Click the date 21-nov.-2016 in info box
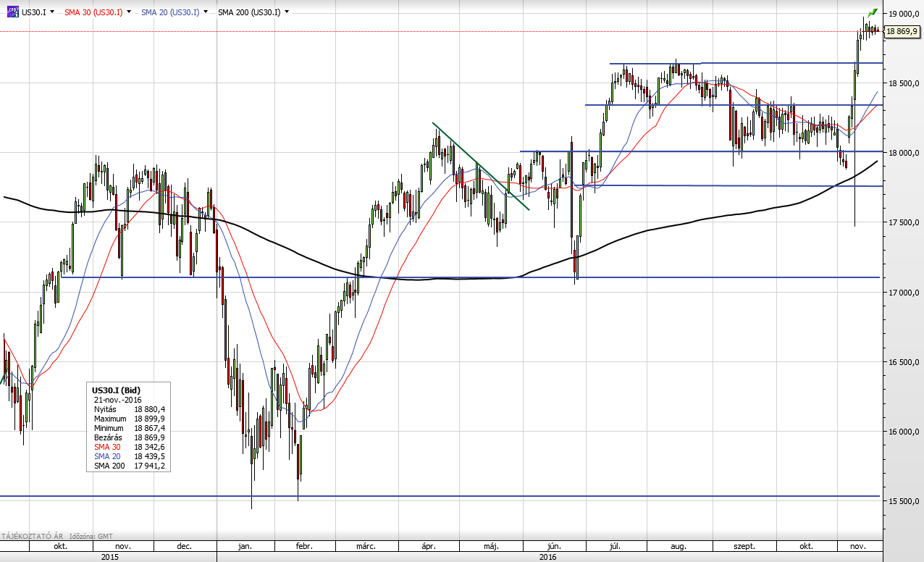The width and height of the screenshot is (924, 562). click(x=117, y=400)
